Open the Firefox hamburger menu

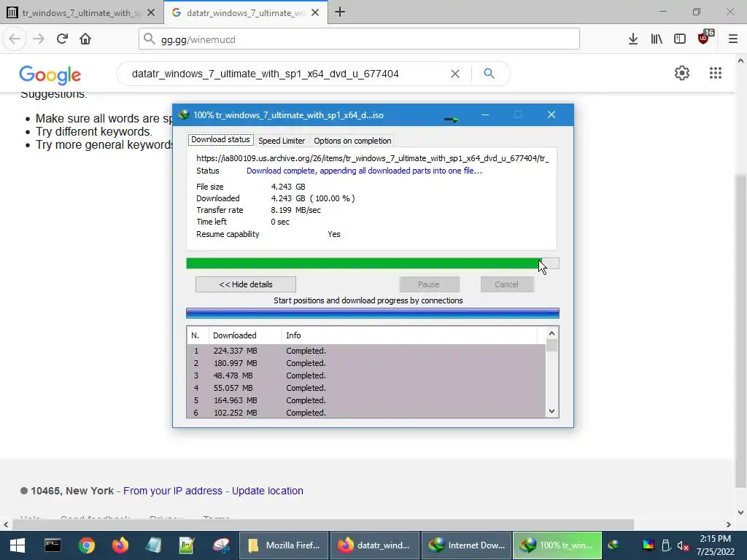pos(733,39)
